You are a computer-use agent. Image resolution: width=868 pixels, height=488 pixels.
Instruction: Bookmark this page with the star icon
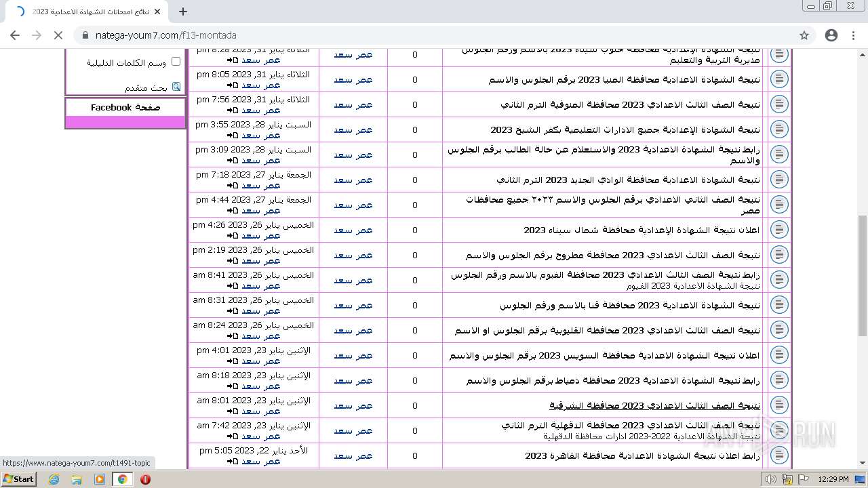(x=804, y=35)
